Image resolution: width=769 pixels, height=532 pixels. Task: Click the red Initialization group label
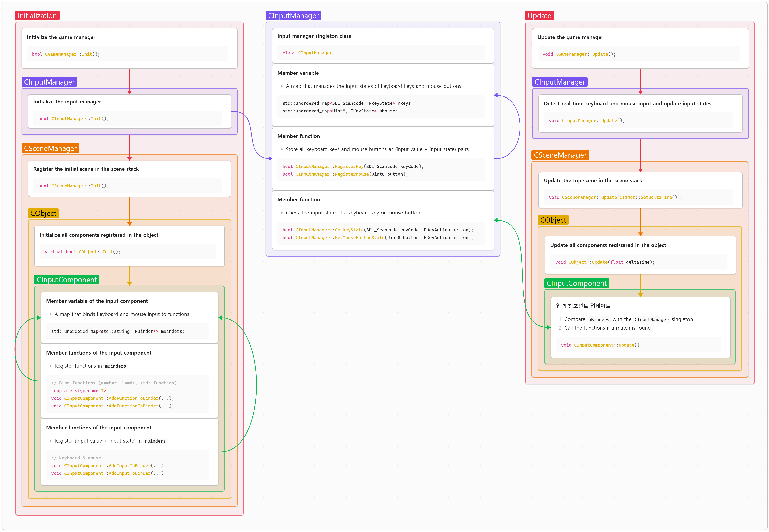coord(37,16)
